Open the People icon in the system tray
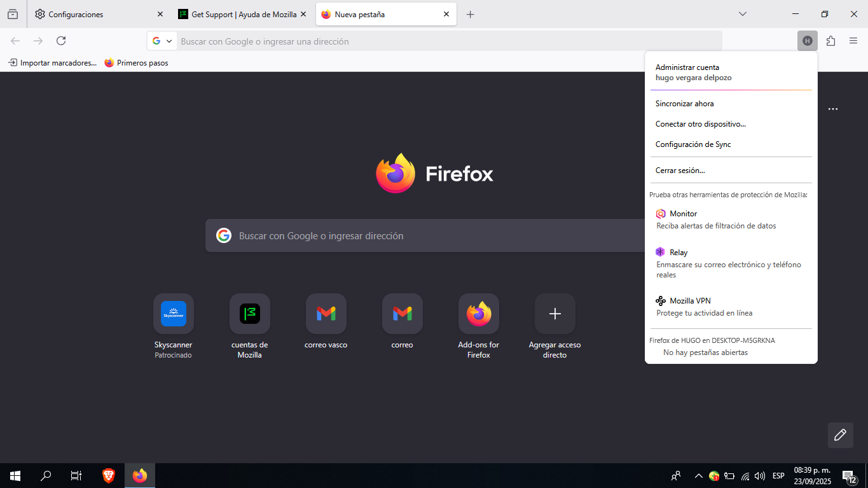Image resolution: width=868 pixels, height=488 pixels. coord(676,475)
